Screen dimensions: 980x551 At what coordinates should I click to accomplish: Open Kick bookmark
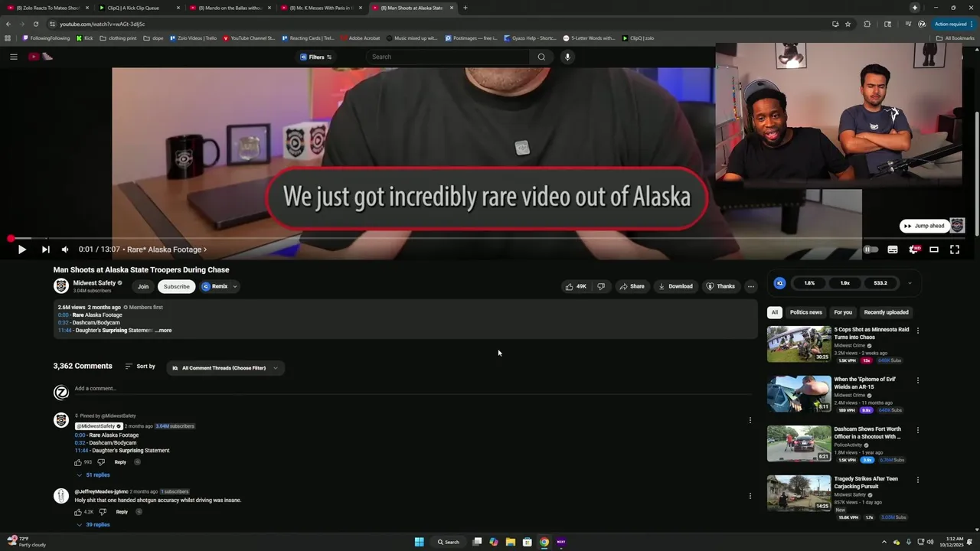click(x=84, y=38)
